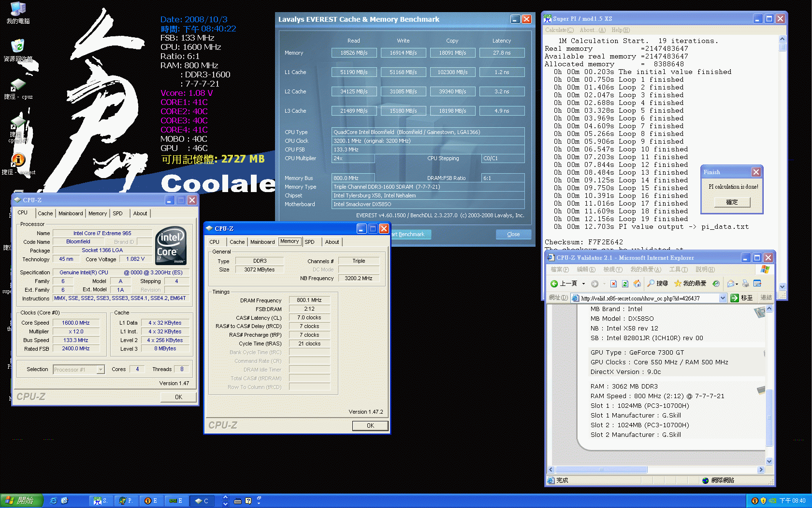Viewport: 812px width, 508px height.
Task: Click IE Mail envelope icon
Action: coord(730,284)
